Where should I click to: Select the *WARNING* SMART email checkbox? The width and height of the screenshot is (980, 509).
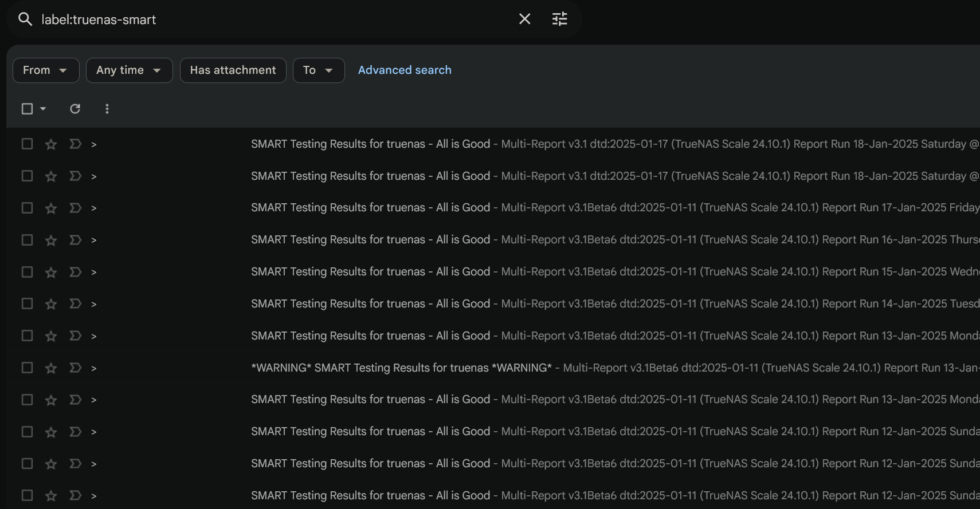tap(27, 368)
